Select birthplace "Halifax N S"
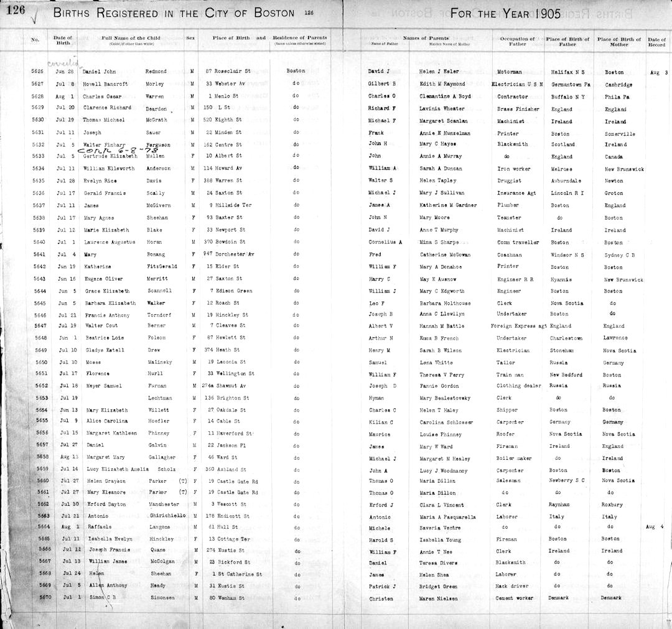The image size is (672, 629). coord(567,72)
